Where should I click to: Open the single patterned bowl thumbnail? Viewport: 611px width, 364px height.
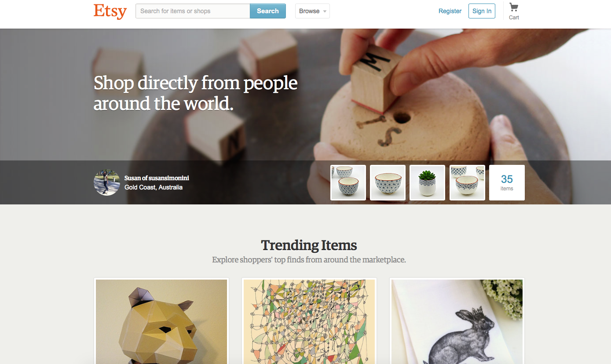[x=388, y=182]
